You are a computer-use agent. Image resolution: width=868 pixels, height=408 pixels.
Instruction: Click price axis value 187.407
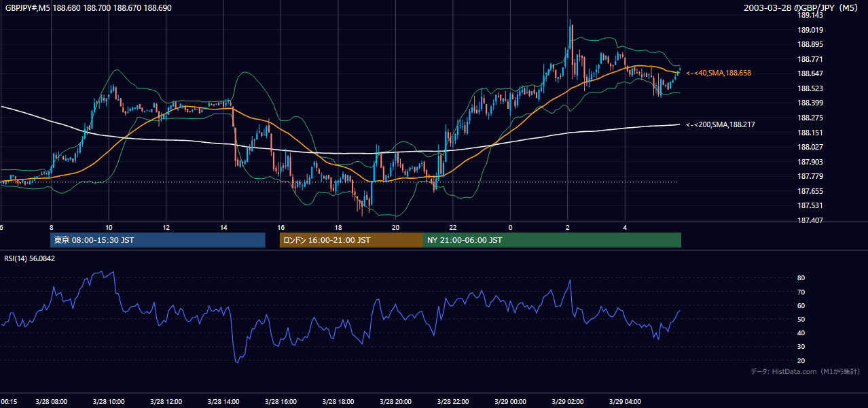(x=810, y=220)
